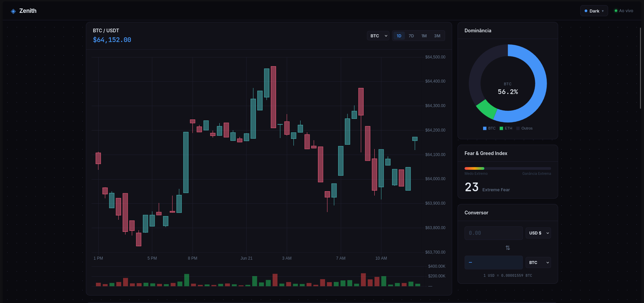Image resolution: width=644 pixels, height=303 pixels.
Task: Click the Zenith diamond logo icon
Action: point(13,11)
